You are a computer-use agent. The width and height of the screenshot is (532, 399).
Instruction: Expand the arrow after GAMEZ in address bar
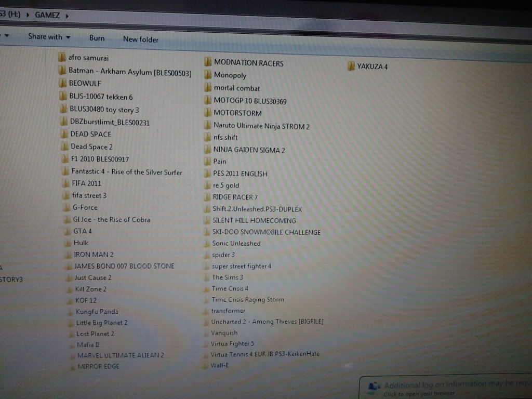coord(67,16)
